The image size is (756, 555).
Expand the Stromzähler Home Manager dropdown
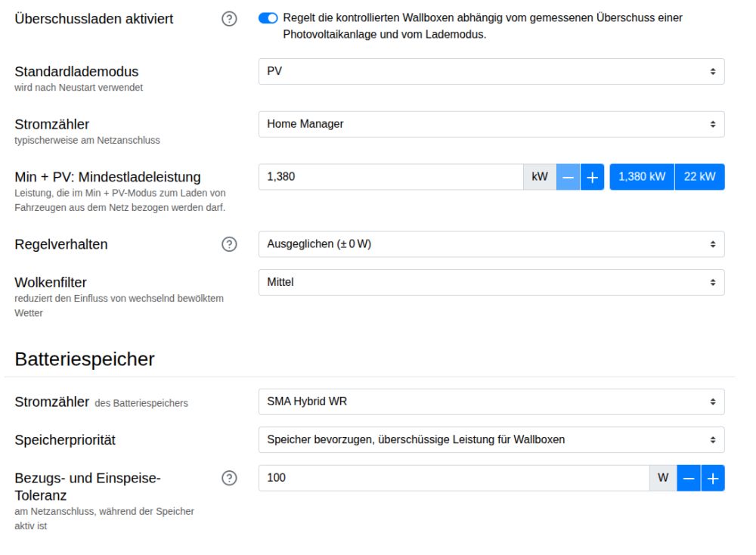pos(491,124)
